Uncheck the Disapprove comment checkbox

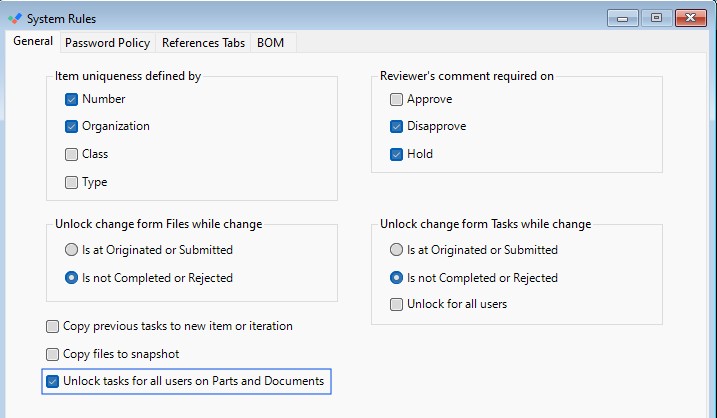tap(396, 127)
